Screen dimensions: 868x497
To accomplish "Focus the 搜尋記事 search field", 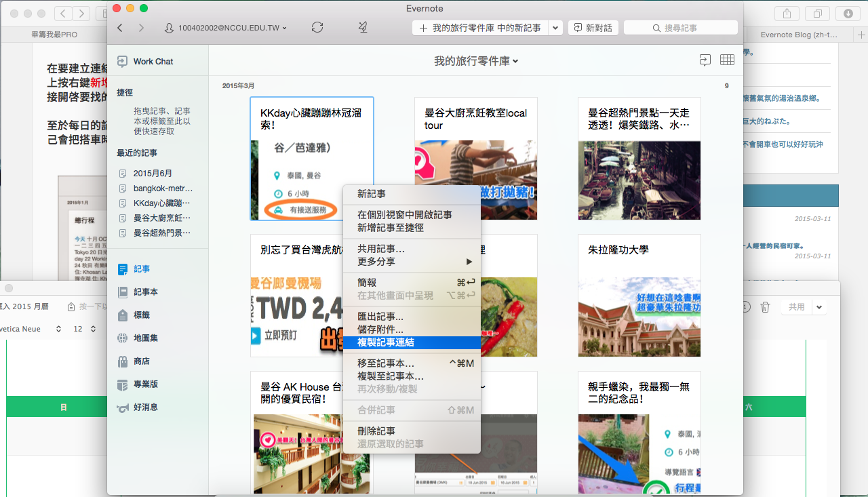I will [681, 28].
